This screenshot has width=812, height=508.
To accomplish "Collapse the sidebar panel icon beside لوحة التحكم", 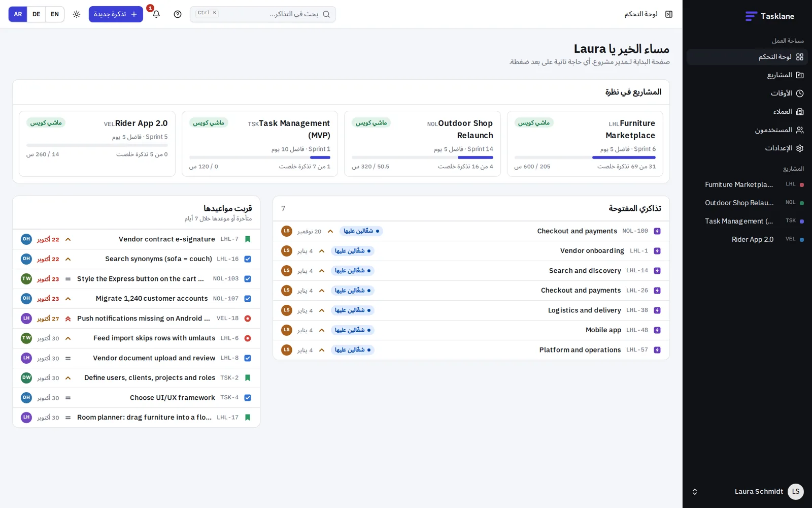I will [x=669, y=14].
